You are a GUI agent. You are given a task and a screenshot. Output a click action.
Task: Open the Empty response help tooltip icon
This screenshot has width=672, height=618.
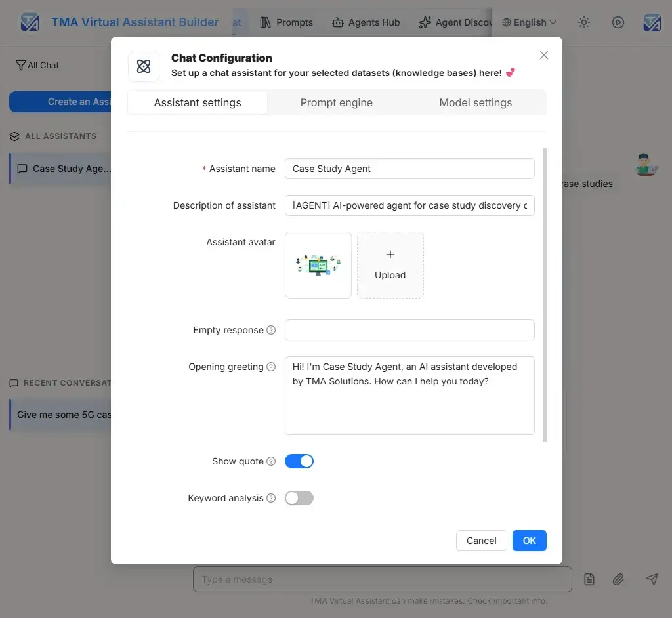[272, 330]
